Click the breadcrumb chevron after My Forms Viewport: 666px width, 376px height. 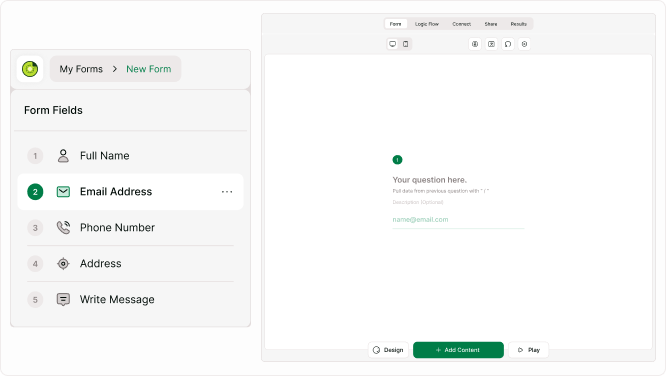coord(115,69)
